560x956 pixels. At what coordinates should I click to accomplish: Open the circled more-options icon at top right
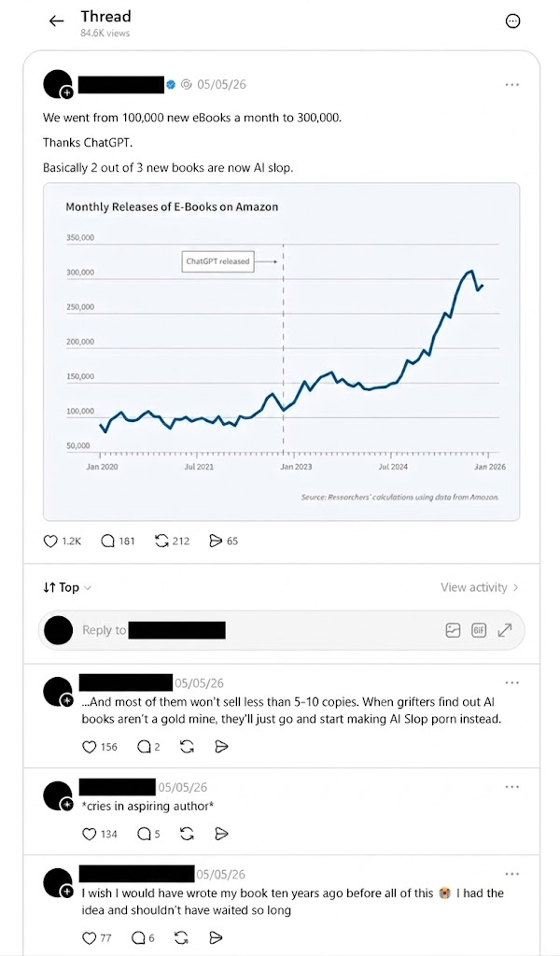513,21
